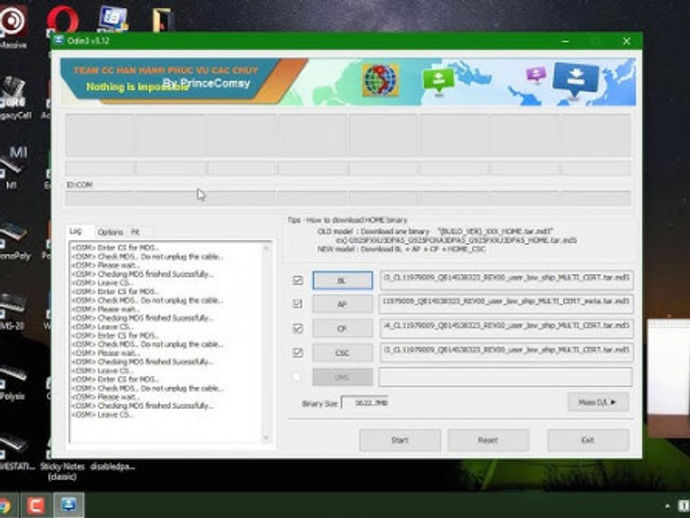Click the Start button in Odin
The image size is (690, 518).
coord(400,440)
